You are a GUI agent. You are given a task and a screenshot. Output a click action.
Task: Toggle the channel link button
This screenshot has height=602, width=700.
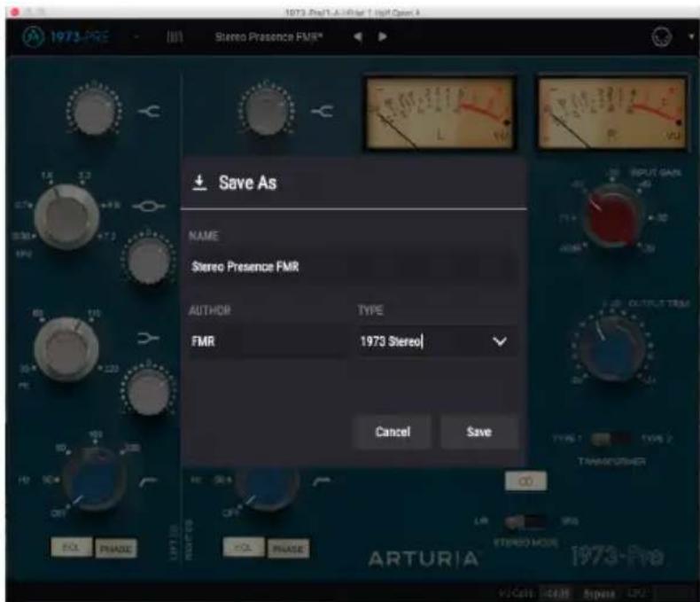(x=525, y=481)
